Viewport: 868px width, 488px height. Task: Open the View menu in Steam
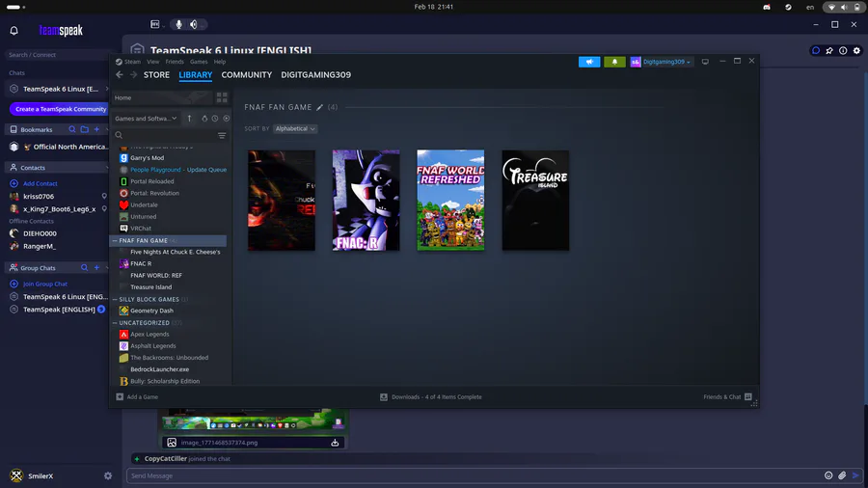tap(152, 62)
